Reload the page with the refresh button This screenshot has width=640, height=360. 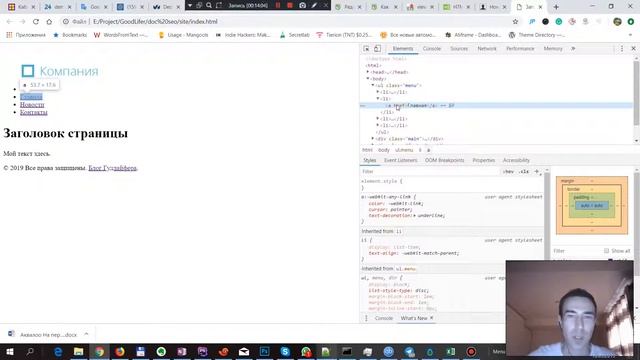coord(36,22)
